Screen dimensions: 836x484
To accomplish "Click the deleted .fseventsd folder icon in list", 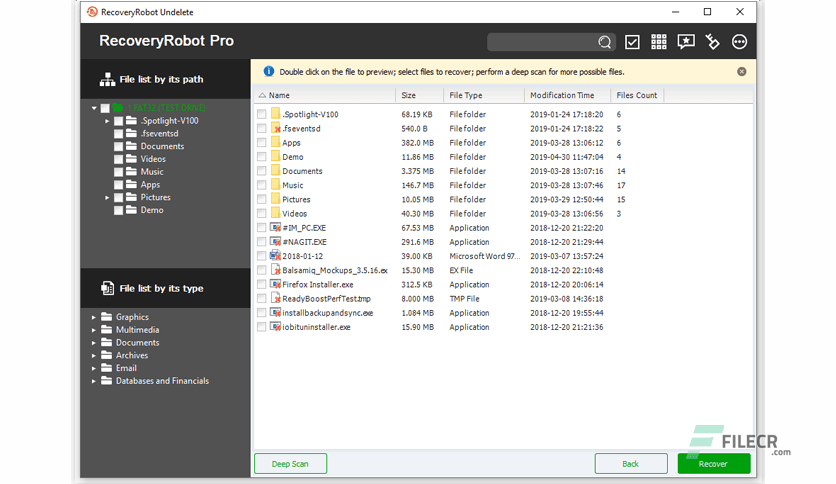I will (x=276, y=128).
